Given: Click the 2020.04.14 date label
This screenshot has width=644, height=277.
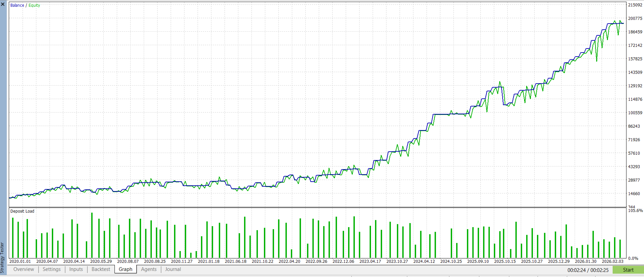Looking at the screenshot, I should point(74,261).
